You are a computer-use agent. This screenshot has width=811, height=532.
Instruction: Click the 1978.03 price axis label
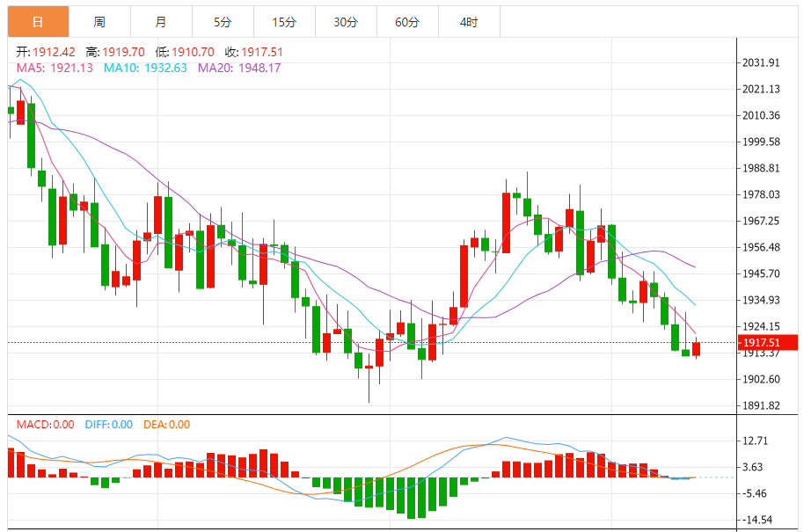coord(761,194)
